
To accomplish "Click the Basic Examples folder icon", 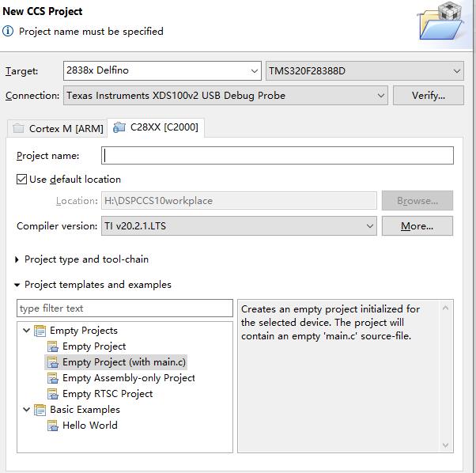I will 40,410.
